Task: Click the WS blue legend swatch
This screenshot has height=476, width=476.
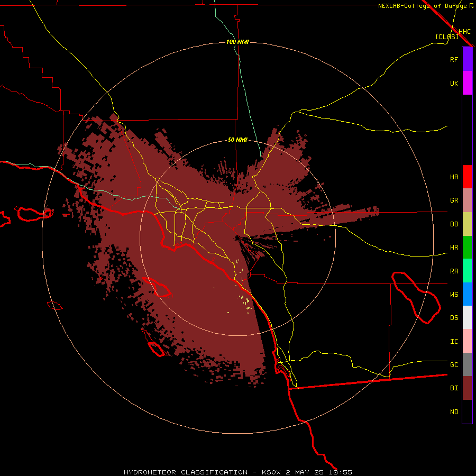Action: (x=467, y=294)
